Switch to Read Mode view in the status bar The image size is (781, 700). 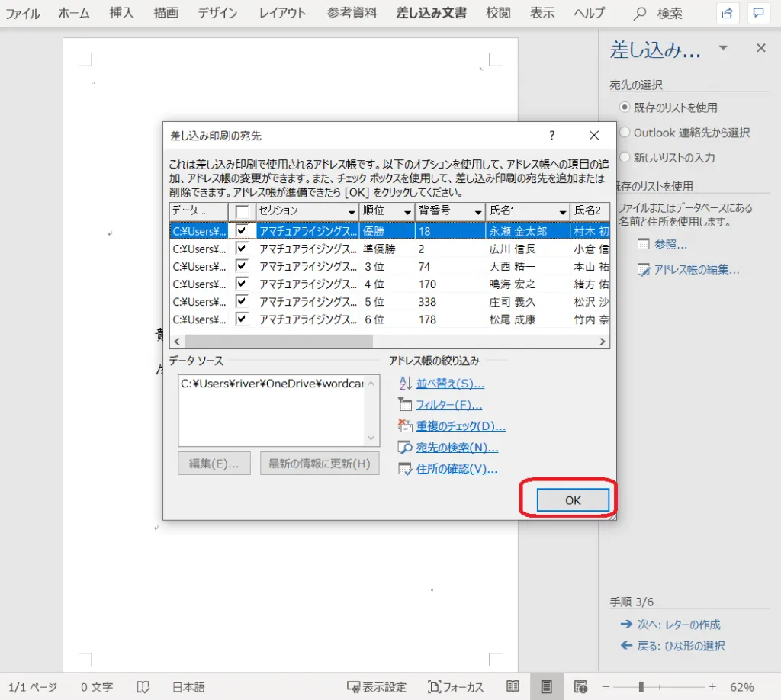coord(513,686)
